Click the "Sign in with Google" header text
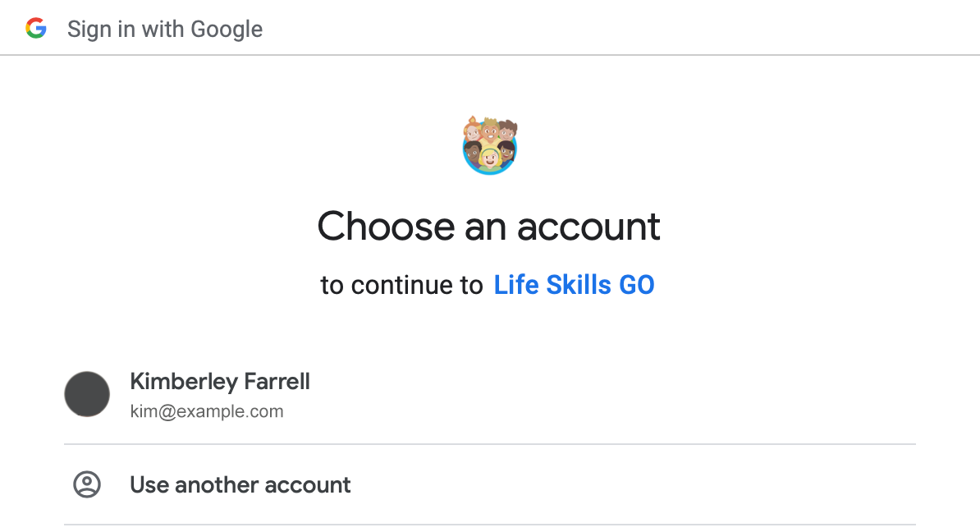The width and height of the screenshot is (980, 532). pyautogui.click(x=165, y=30)
